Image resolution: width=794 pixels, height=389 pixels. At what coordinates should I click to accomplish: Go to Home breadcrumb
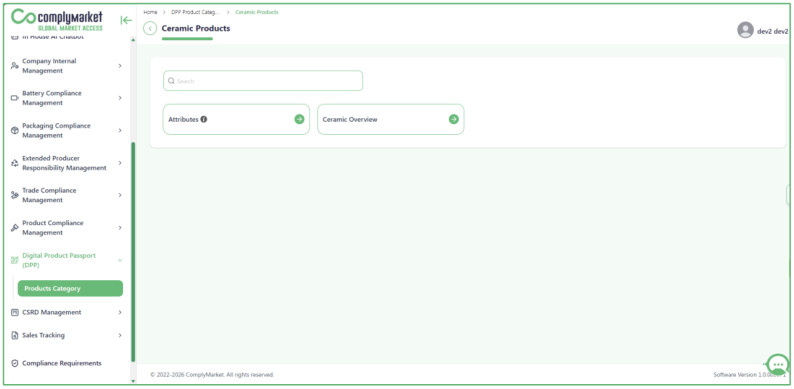click(150, 12)
